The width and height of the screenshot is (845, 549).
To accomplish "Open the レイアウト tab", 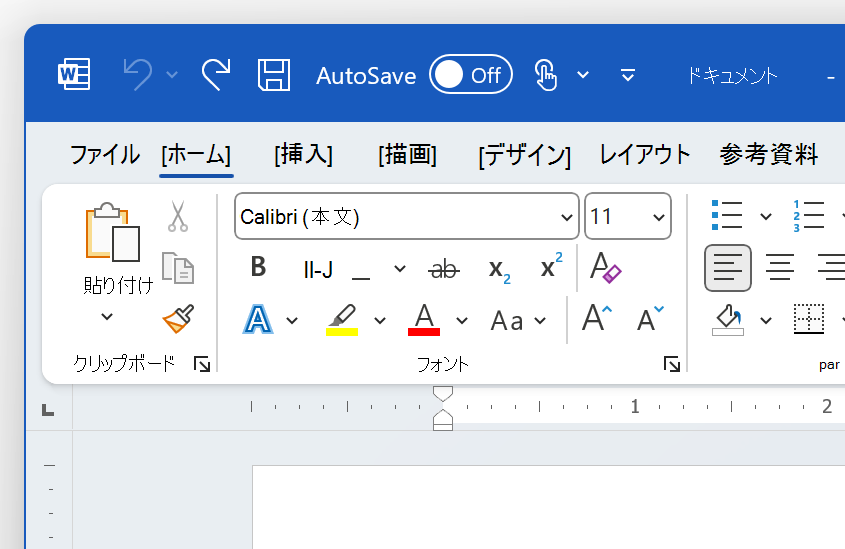I will [x=645, y=155].
